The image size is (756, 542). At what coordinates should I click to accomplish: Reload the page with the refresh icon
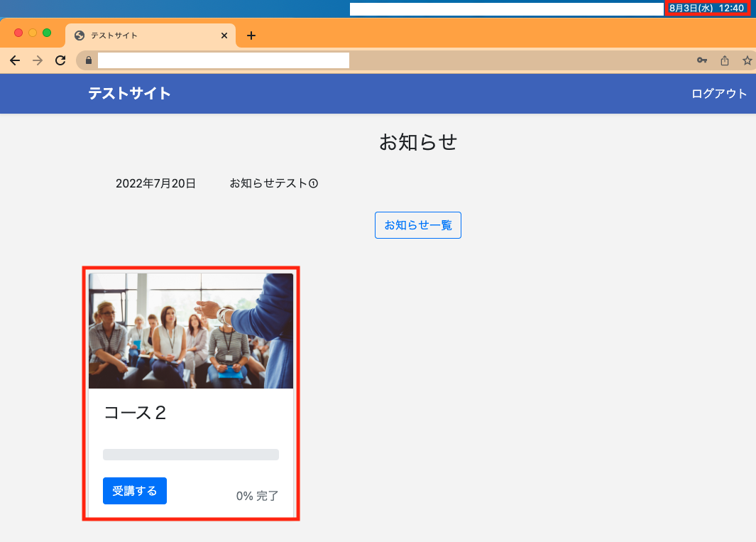click(60, 61)
